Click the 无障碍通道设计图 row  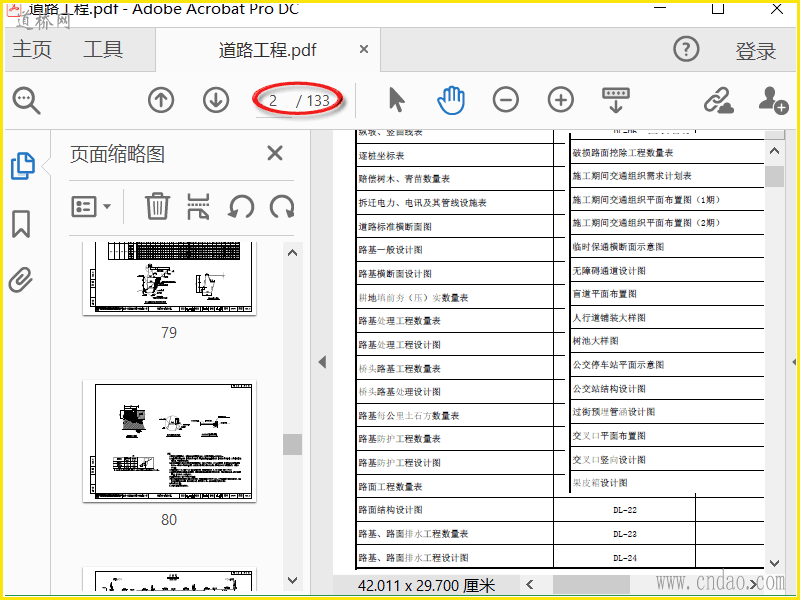(667, 270)
